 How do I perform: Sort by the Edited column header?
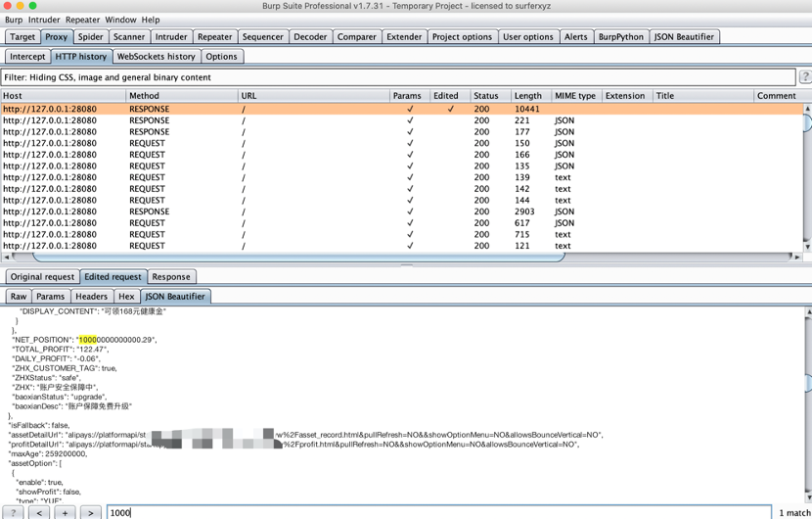click(x=450, y=96)
